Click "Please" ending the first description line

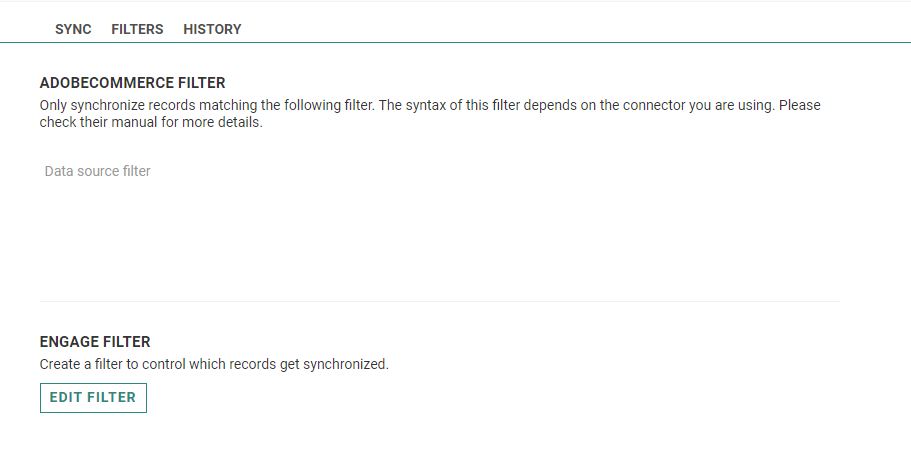[800, 104]
